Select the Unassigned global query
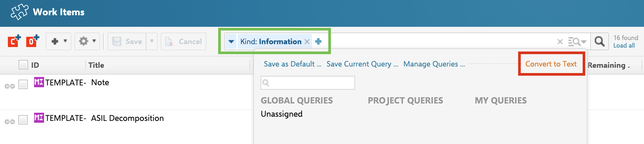 click(x=282, y=114)
